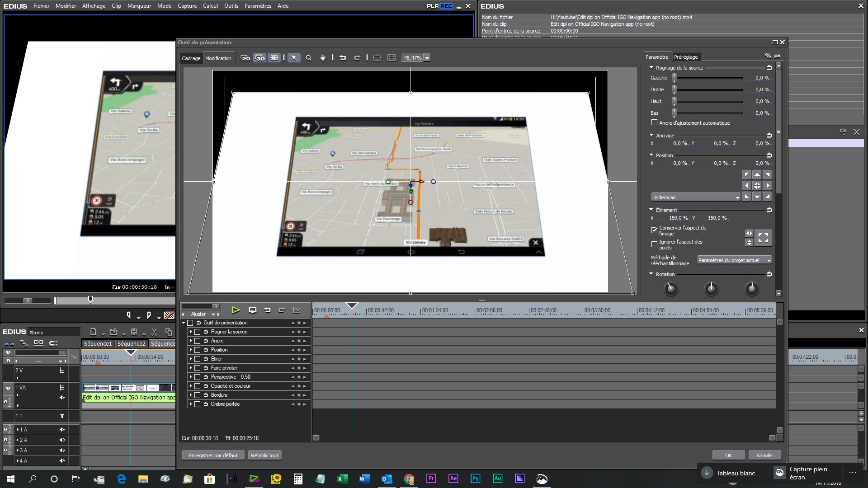The width and height of the screenshot is (868, 488).
Task: Collapse the Outil de présentation tree
Action: point(184,323)
